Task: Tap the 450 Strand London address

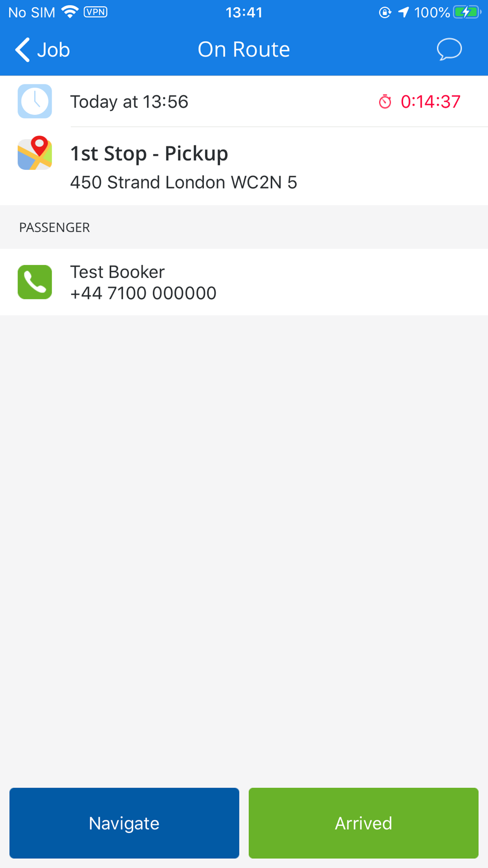Action: (183, 182)
